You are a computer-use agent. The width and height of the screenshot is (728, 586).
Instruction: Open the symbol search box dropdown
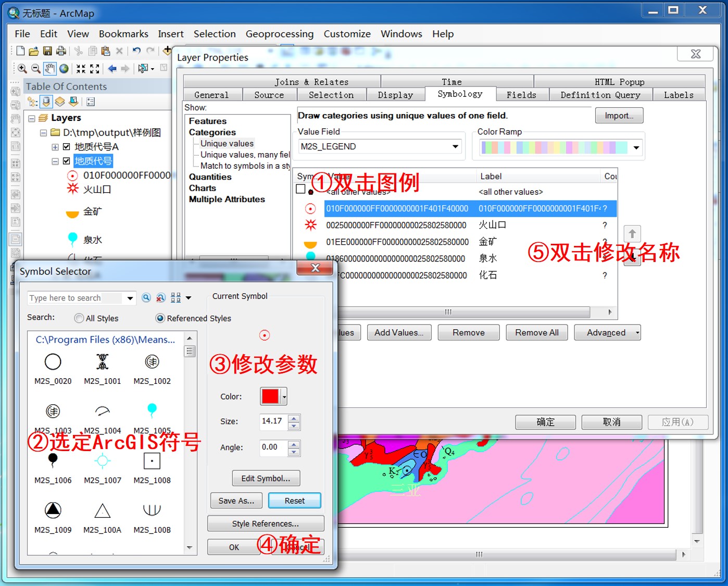(130, 298)
